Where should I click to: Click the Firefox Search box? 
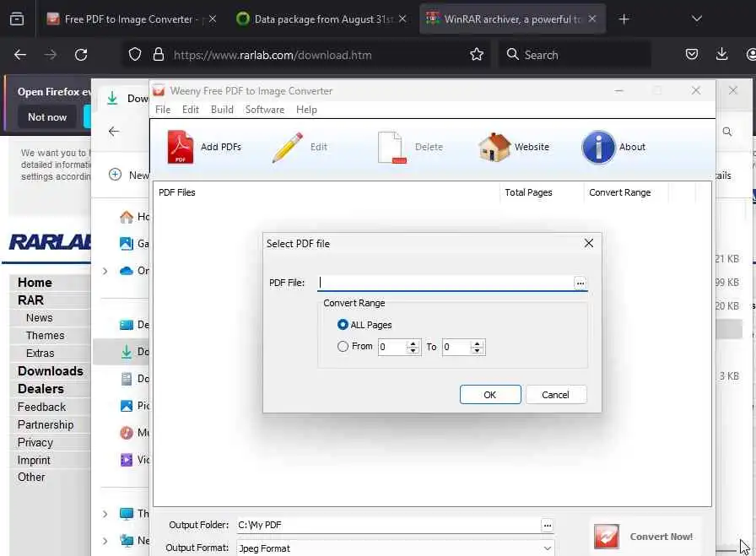tap(574, 55)
